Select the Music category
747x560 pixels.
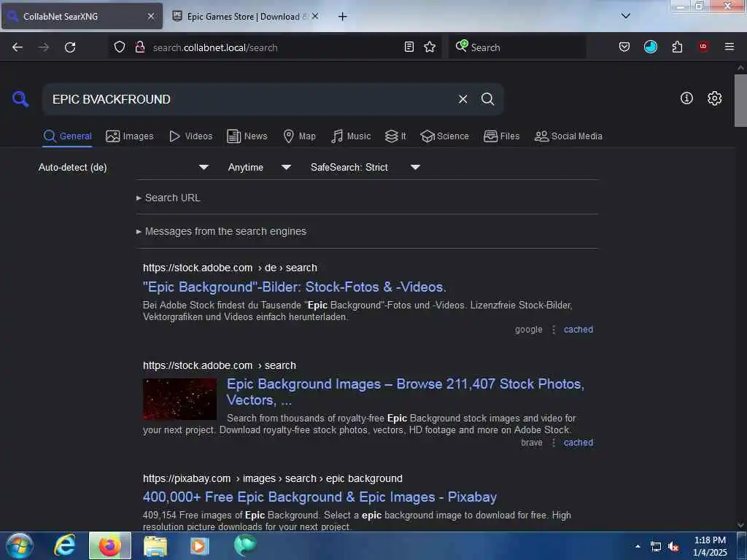351,136
